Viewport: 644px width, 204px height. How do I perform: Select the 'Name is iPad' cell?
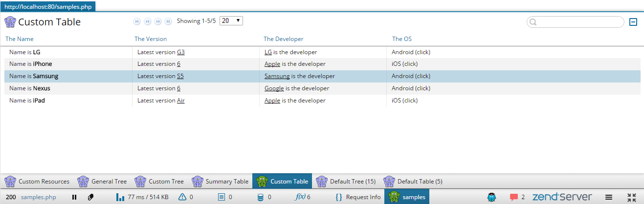(x=68, y=101)
